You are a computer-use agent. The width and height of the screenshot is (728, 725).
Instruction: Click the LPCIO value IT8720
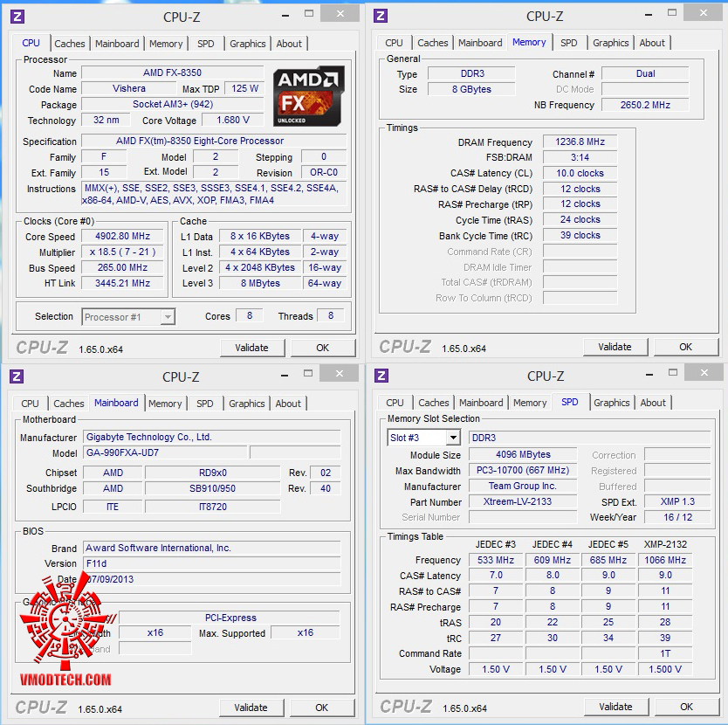pyautogui.click(x=213, y=507)
